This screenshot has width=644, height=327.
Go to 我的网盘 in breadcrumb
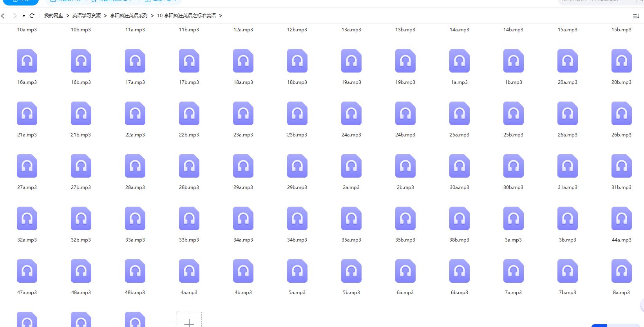(x=54, y=16)
